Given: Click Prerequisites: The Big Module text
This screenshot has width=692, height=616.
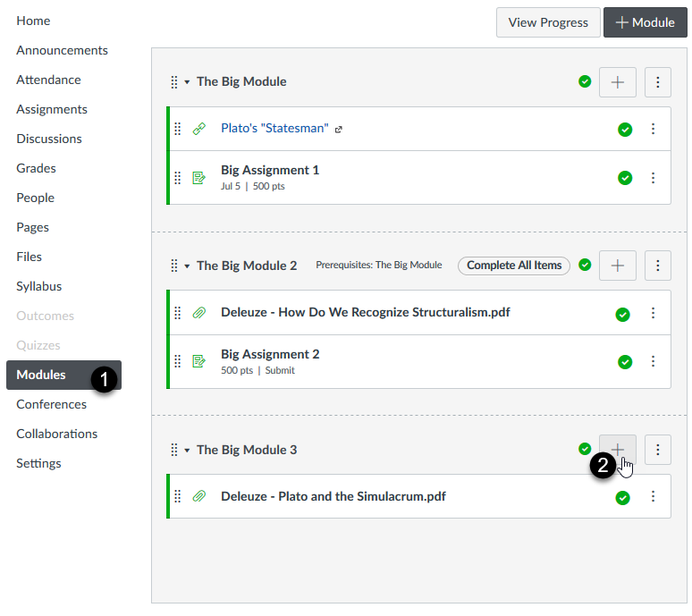Looking at the screenshot, I should click(x=379, y=266).
